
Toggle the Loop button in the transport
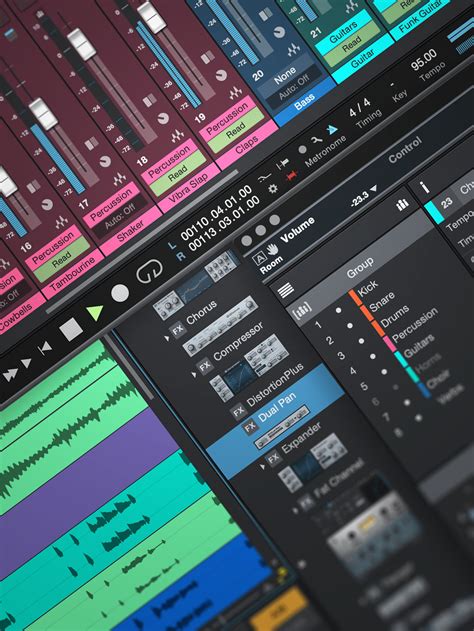point(149,272)
